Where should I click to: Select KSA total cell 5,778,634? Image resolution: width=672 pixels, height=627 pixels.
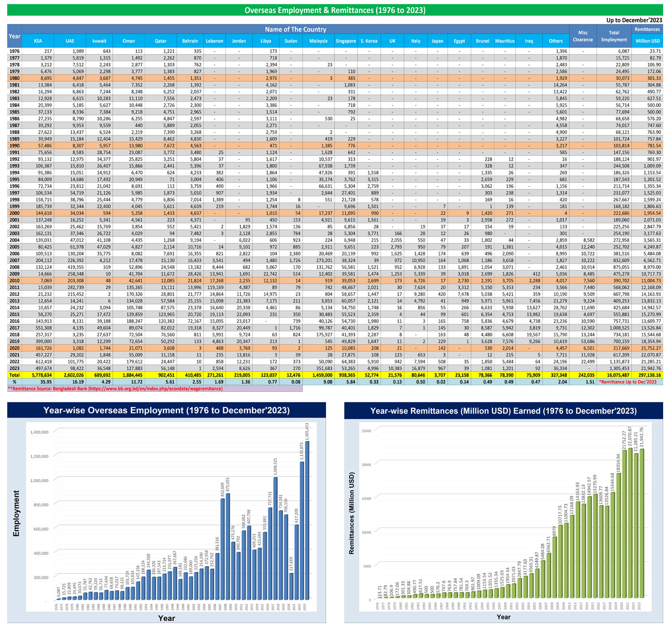[x=38, y=375]
